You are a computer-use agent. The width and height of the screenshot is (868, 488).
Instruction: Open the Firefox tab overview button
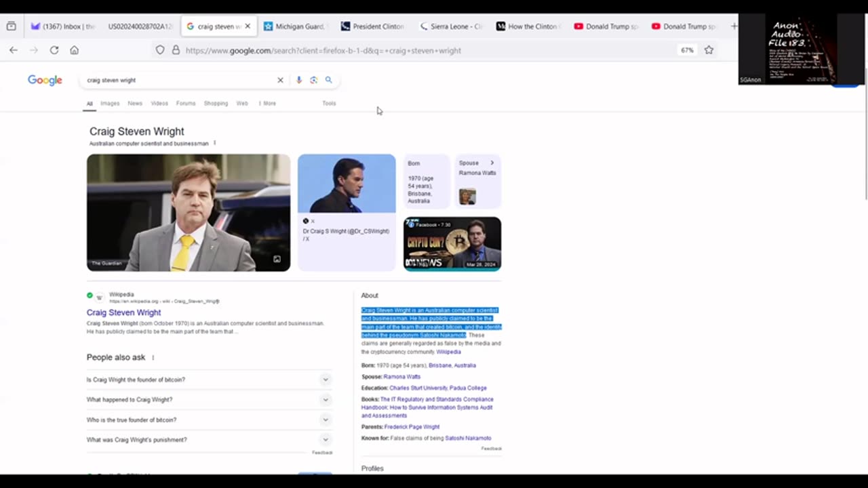coord(11,26)
